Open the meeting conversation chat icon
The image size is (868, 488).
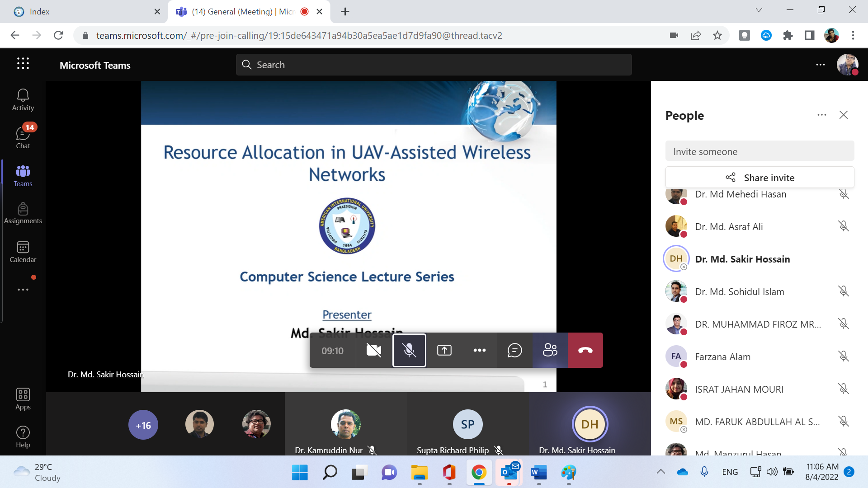(514, 350)
